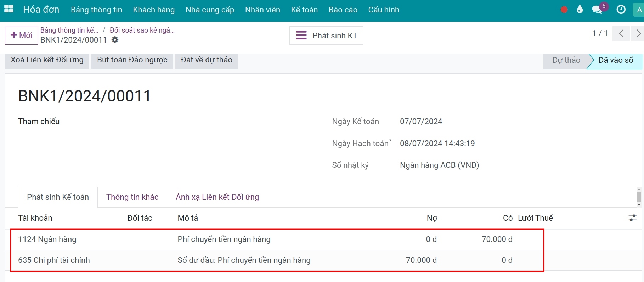The width and height of the screenshot is (644, 282).
Task: Open the Kế toán menu
Action: pos(304,10)
